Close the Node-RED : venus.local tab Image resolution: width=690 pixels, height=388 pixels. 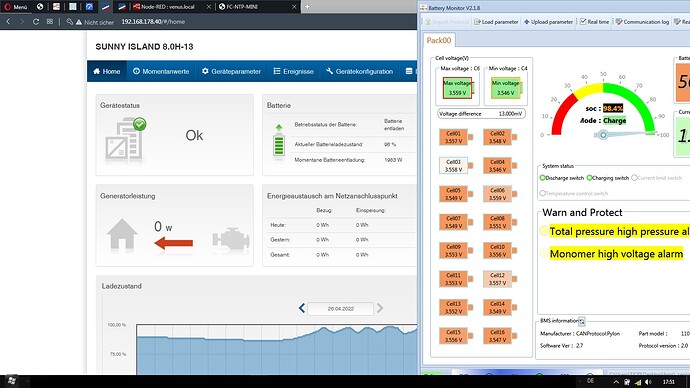click(x=209, y=7)
